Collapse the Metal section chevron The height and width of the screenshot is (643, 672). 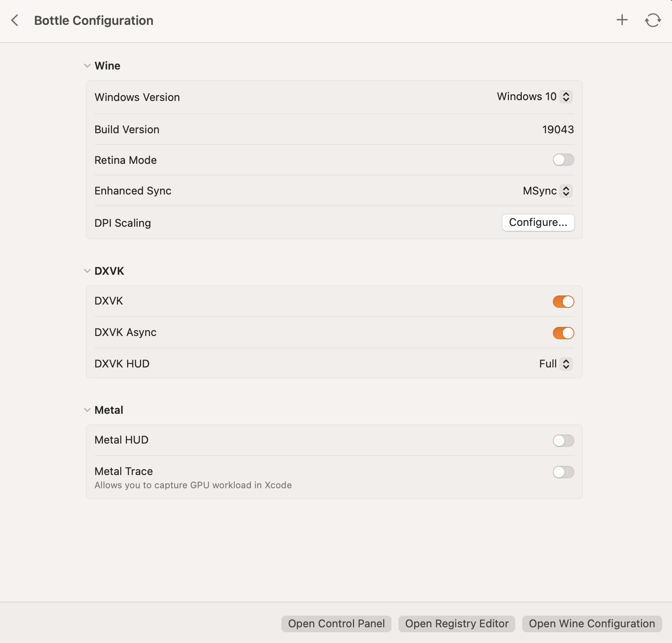click(x=87, y=410)
